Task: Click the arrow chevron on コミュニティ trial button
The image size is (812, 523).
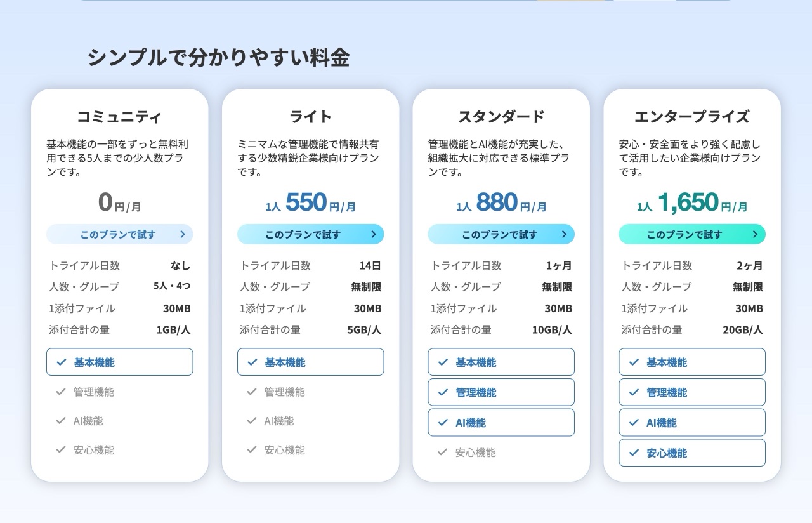Action: coord(184,234)
